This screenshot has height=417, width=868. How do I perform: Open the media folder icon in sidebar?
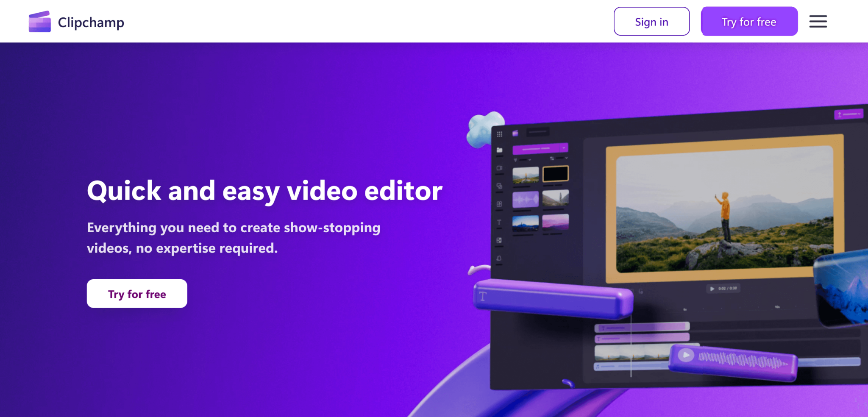point(499,149)
